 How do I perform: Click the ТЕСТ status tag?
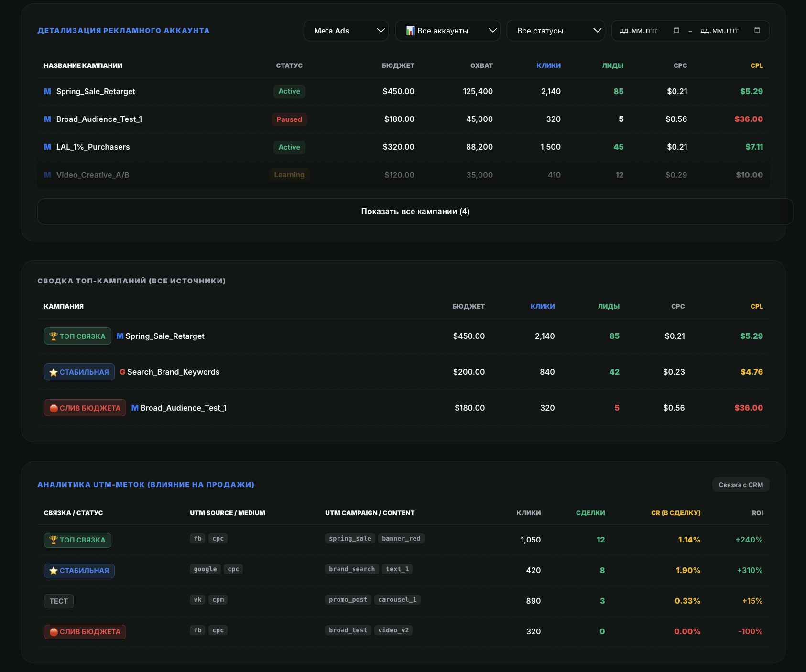point(59,601)
